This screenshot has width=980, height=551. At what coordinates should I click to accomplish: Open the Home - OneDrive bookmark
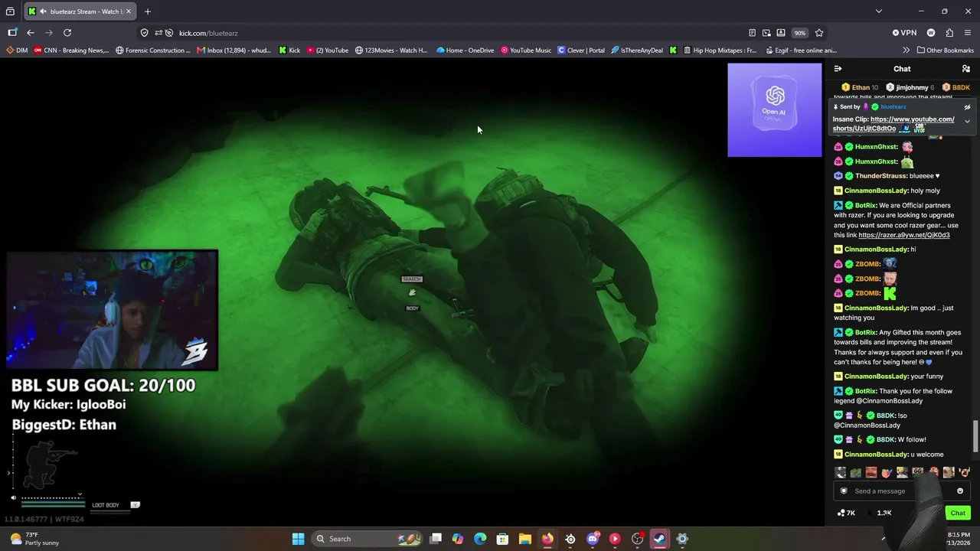465,51
